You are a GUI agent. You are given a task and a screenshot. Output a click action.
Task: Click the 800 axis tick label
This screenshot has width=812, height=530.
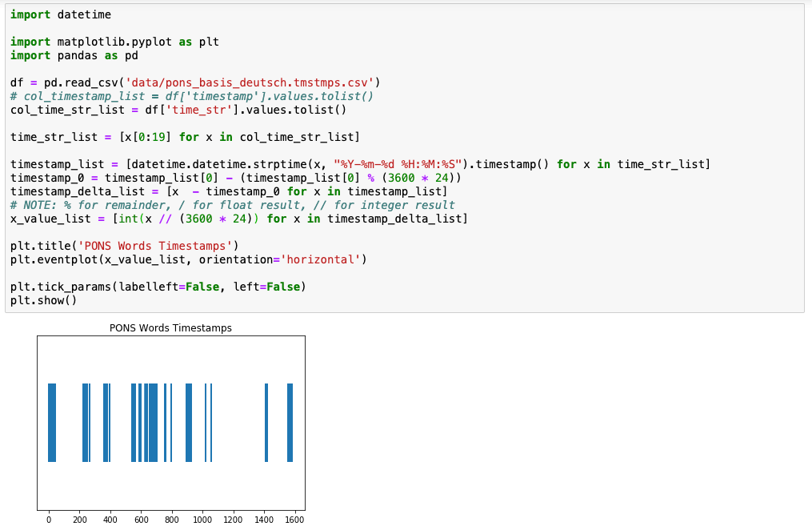pos(171,520)
